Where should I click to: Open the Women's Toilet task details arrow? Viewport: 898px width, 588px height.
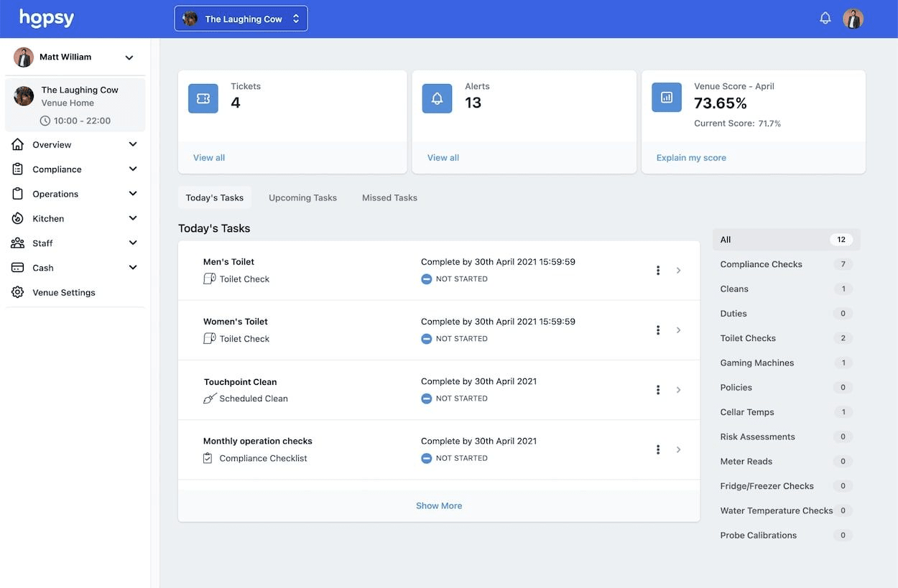[x=678, y=330]
